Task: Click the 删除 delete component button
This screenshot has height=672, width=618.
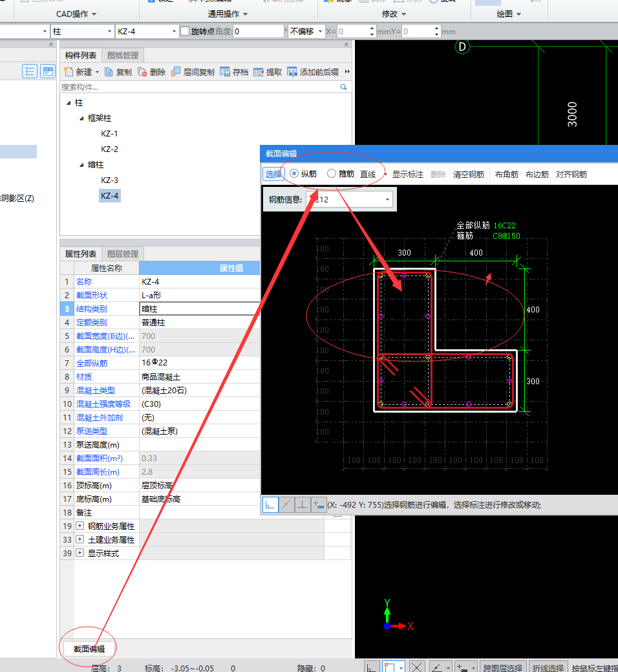Action: [x=152, y=72]
